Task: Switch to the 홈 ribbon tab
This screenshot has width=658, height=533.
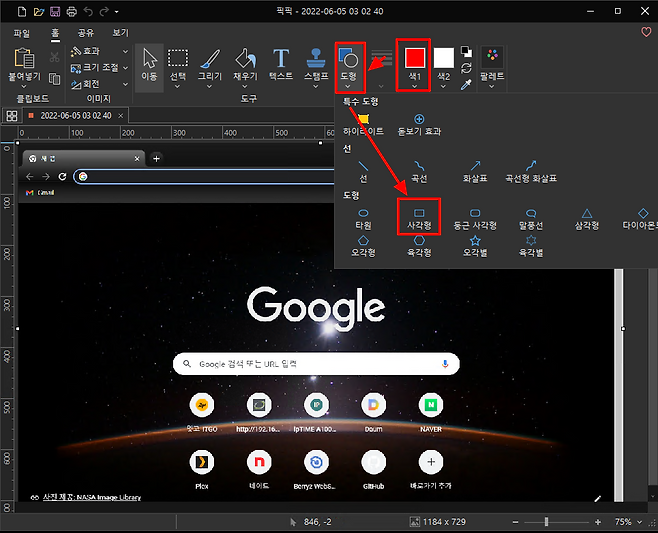Action: pos(55,33)
